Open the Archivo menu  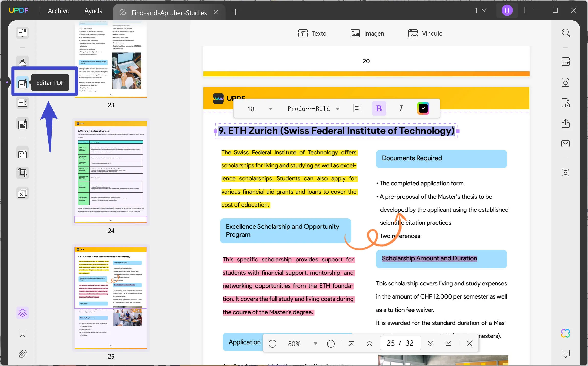pos(59,10)
